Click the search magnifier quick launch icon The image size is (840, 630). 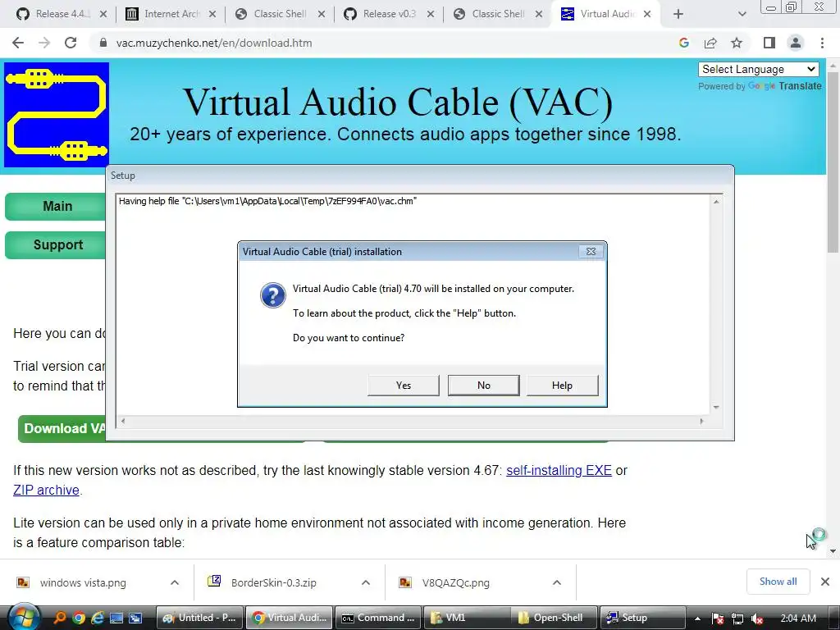(x=59, y=618)
